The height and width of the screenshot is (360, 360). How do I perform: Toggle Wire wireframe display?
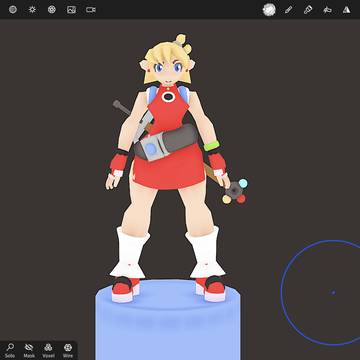pos(68,350)
